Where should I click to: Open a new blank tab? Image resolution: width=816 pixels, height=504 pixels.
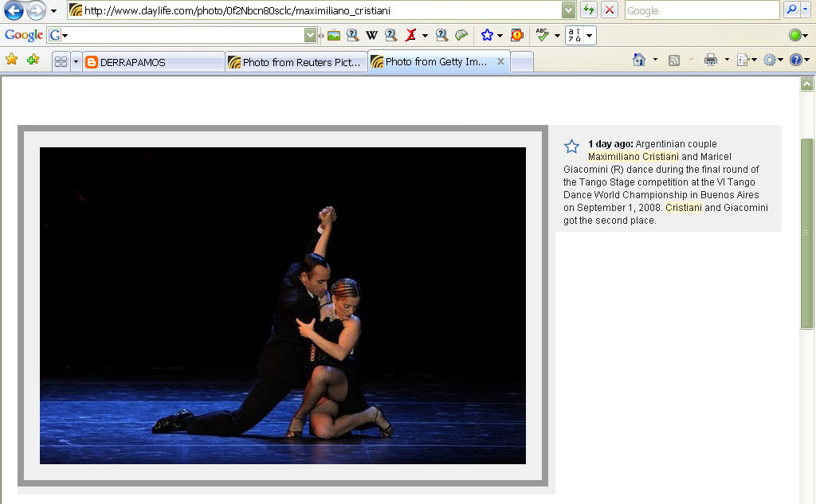click(522, 62)
